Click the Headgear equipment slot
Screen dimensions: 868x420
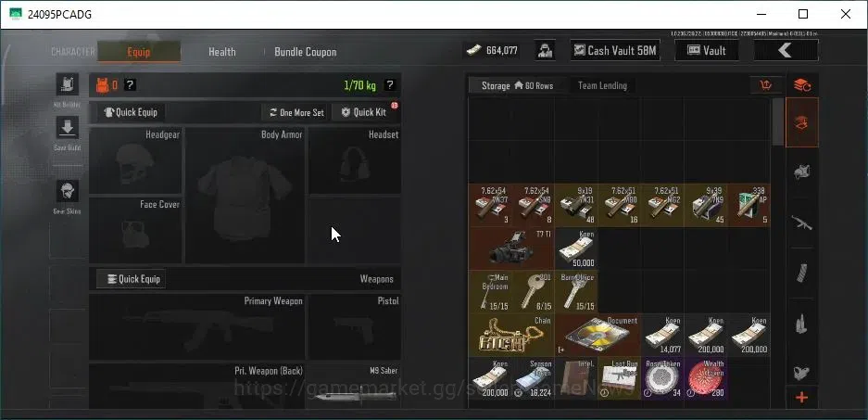click(x=135, y=160)
